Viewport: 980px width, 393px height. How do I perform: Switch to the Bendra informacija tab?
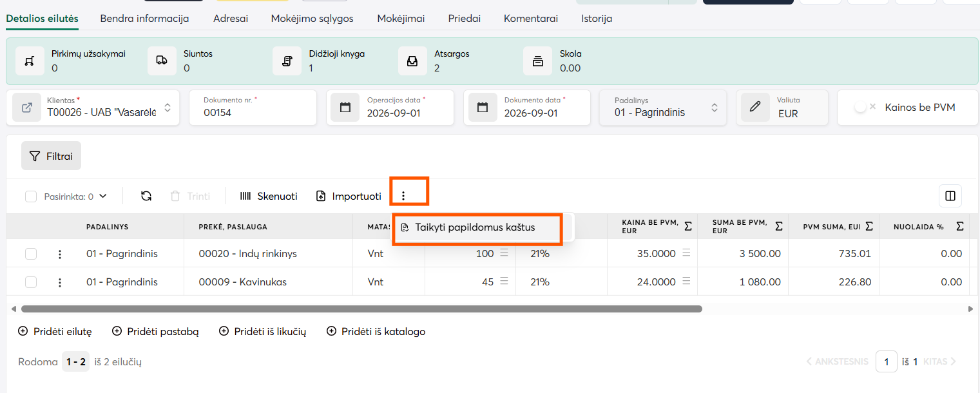pos(145,19)
